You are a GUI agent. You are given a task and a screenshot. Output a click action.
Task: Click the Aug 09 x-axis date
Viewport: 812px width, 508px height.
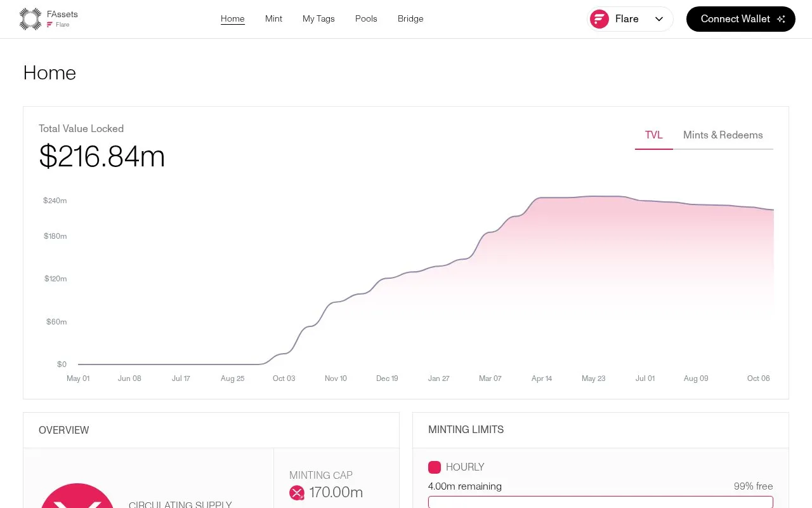click(696, 378)
